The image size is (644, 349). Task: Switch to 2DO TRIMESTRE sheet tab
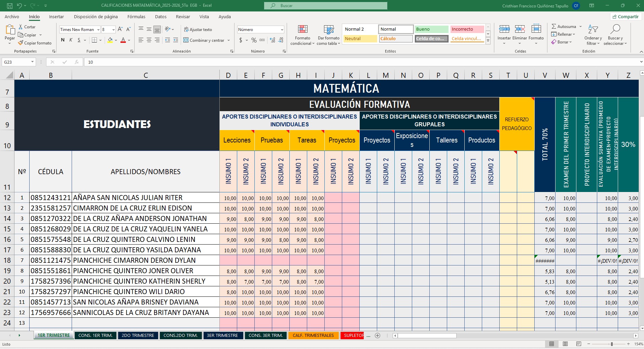[x=138, y=336]
